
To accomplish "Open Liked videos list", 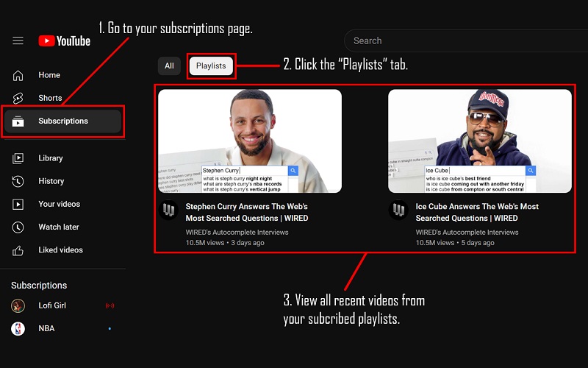I will [x=60, y=250].
